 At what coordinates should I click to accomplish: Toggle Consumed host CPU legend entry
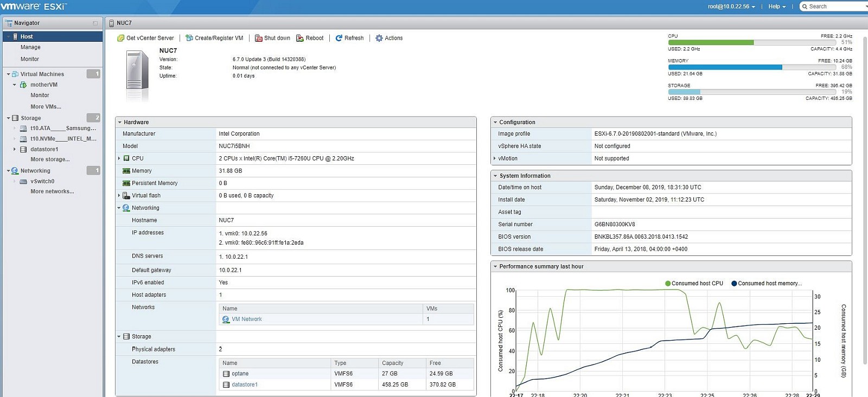click(694, 284)
